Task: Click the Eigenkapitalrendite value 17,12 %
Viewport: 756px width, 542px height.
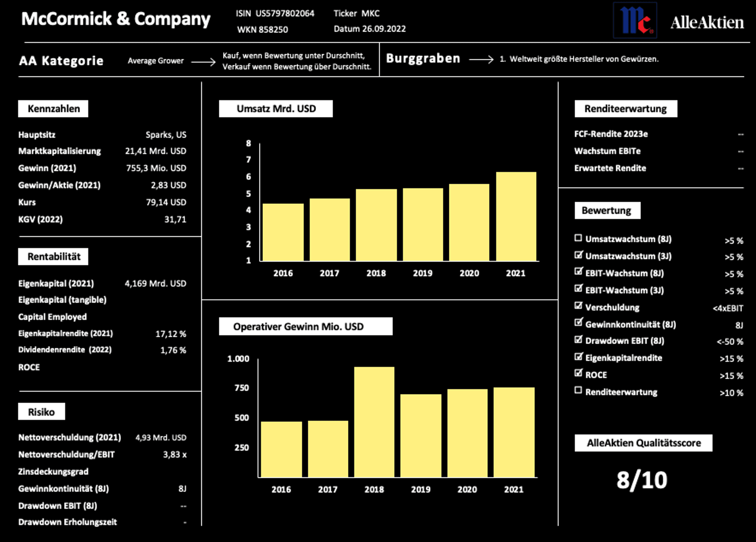Action: [x=171, y=334]
